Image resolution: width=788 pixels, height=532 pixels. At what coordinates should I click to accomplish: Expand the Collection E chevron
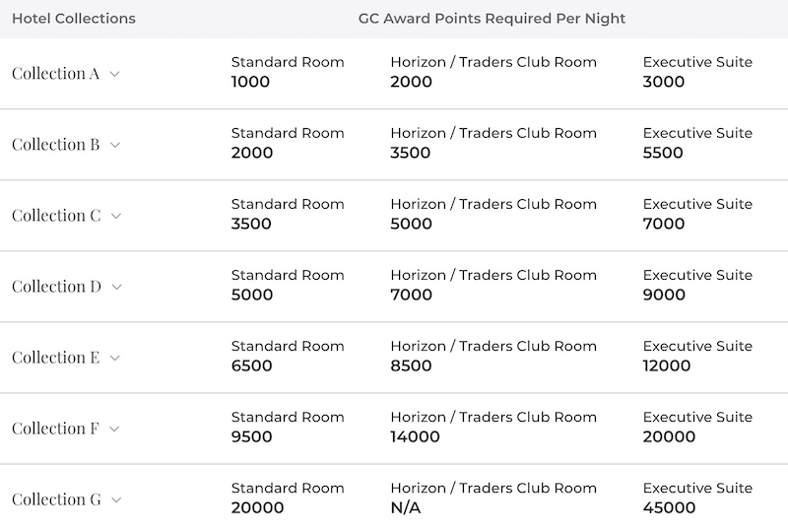click(x=114, y=358)
